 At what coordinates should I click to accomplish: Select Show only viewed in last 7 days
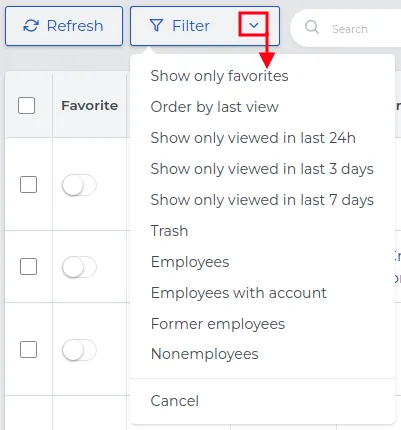(262, 200)
